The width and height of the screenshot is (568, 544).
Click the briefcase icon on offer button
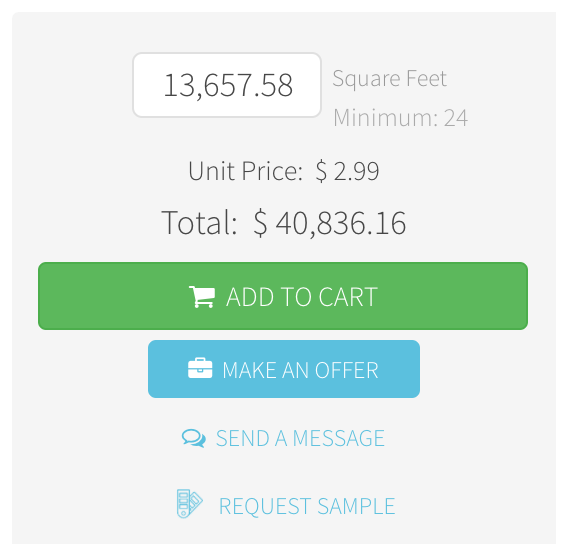tap(200, 368)
